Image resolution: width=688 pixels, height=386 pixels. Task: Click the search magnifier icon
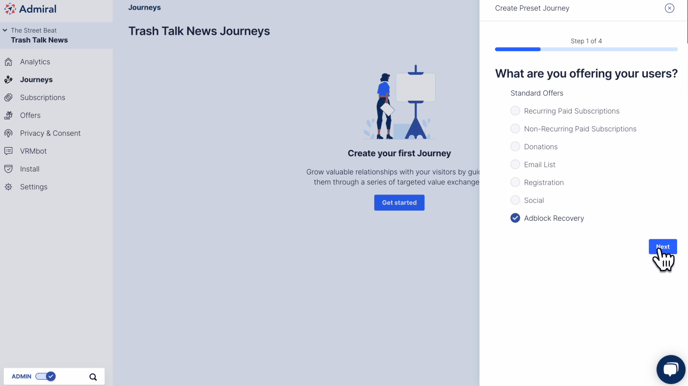(93, 377)
